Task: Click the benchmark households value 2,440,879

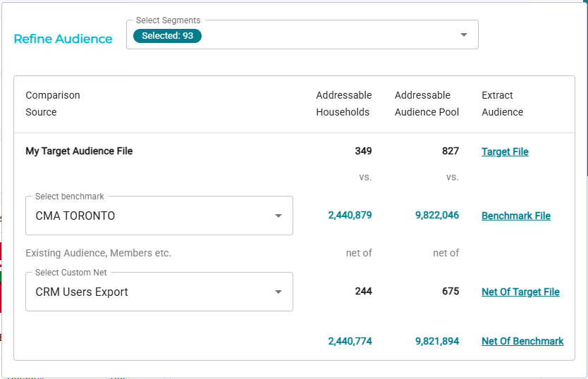Action: pos(350,216)
